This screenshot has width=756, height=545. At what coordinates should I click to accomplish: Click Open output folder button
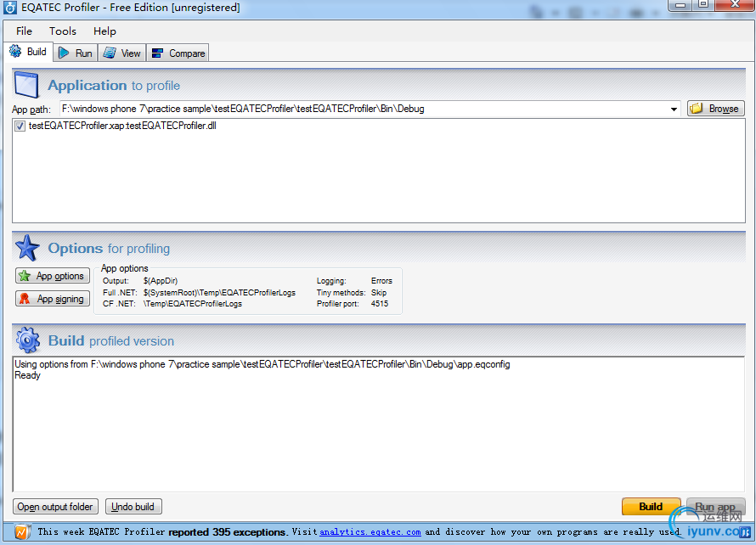click(x=55, y=507)
